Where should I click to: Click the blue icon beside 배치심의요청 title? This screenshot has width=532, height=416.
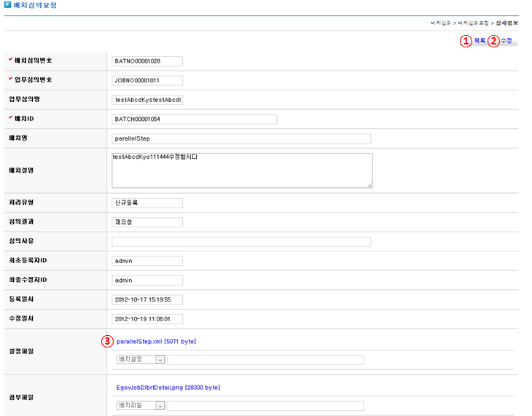pos(7,5)
